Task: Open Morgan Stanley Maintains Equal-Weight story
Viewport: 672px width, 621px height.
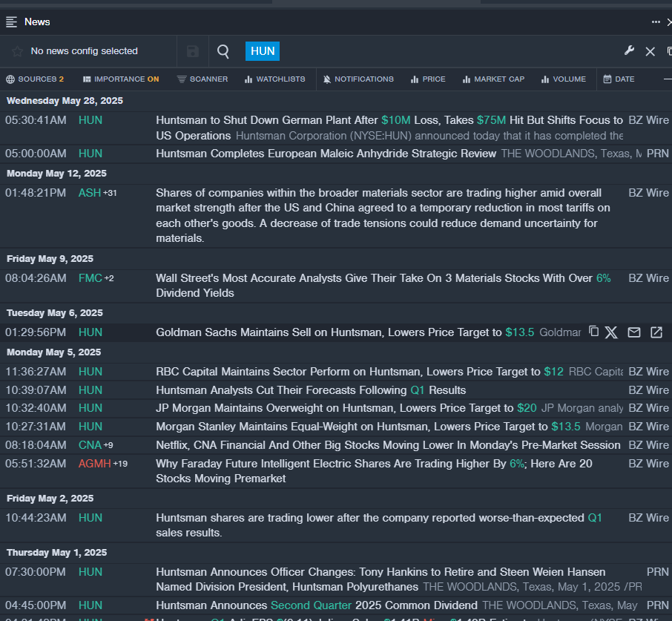Action: pos(368,427)
